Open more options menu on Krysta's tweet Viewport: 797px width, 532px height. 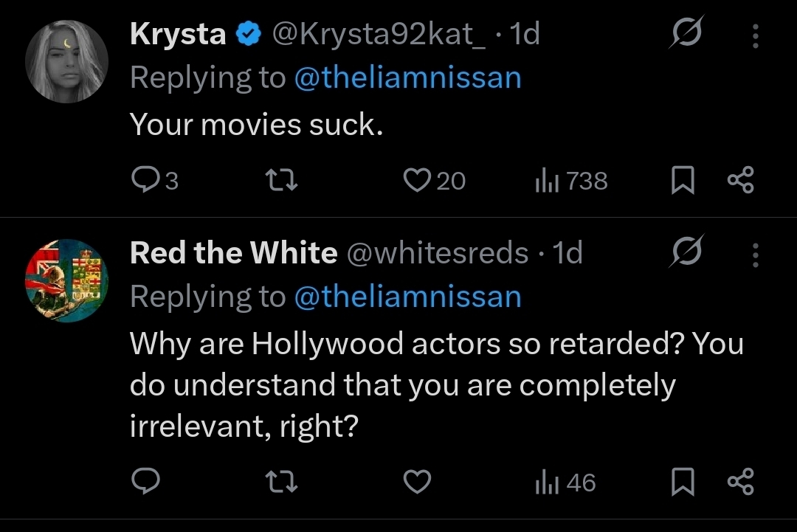(x=755, y=35)
